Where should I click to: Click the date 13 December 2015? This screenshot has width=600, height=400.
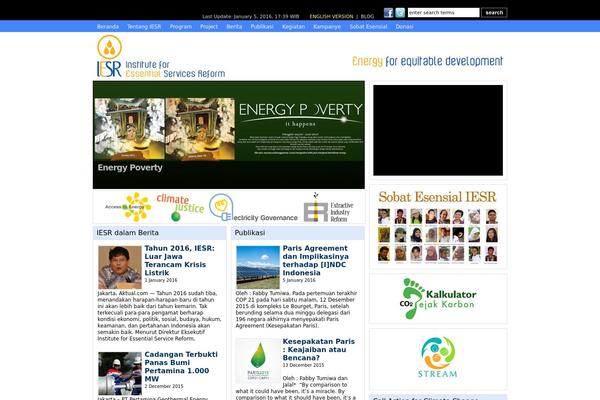click(303, 365)
